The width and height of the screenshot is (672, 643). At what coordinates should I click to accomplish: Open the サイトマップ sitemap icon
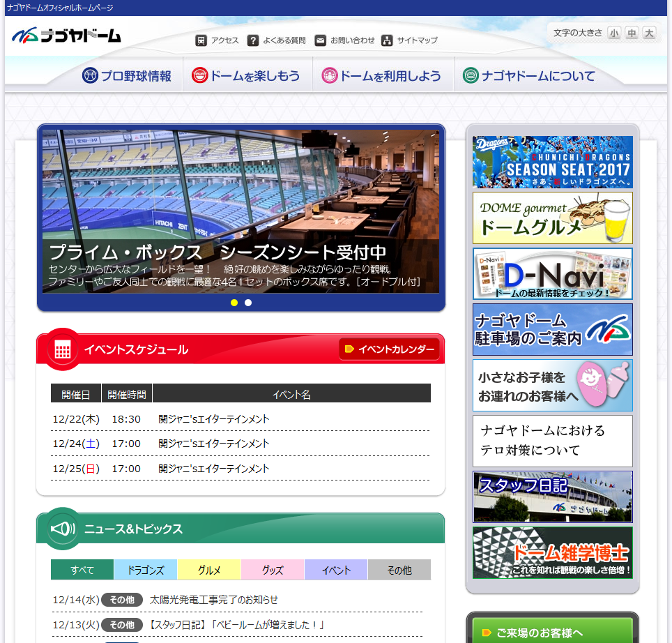[387, 40]
